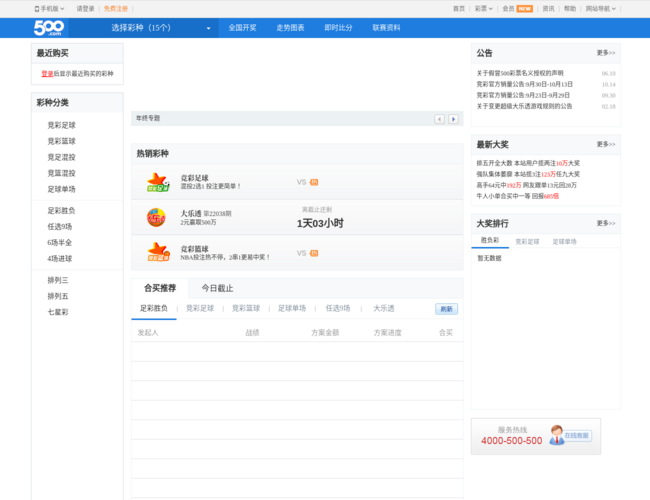Open 帮助 in the top bar
The image size is (650, 500).
coord(570,9)
